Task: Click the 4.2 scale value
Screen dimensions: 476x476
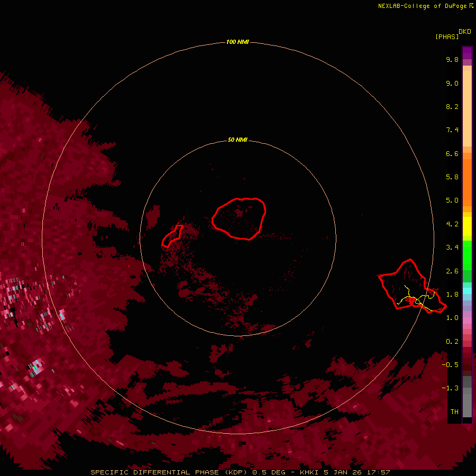Action: pos(452,224)
